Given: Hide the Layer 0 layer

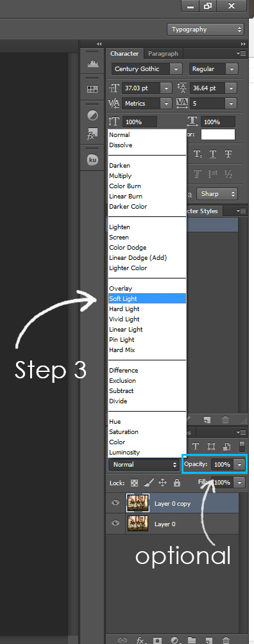Looking at the screenshot, I should pyautogui.click(x=115, y=523).
